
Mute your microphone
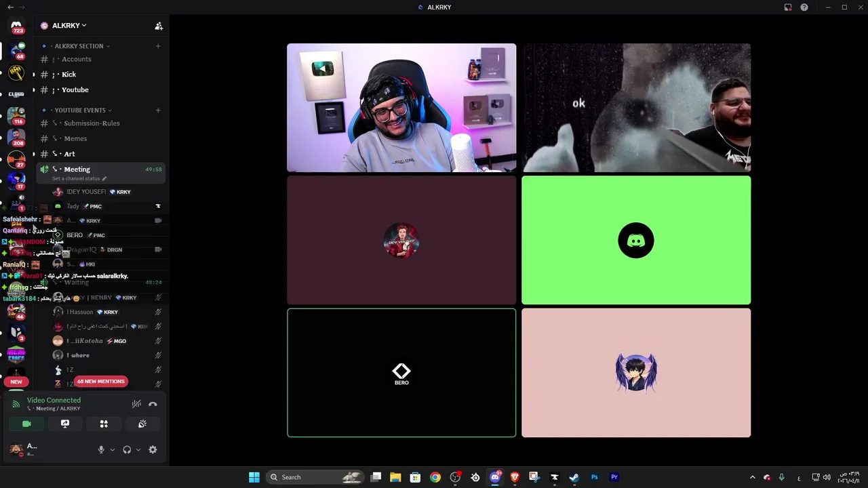(x=101, y=449)
